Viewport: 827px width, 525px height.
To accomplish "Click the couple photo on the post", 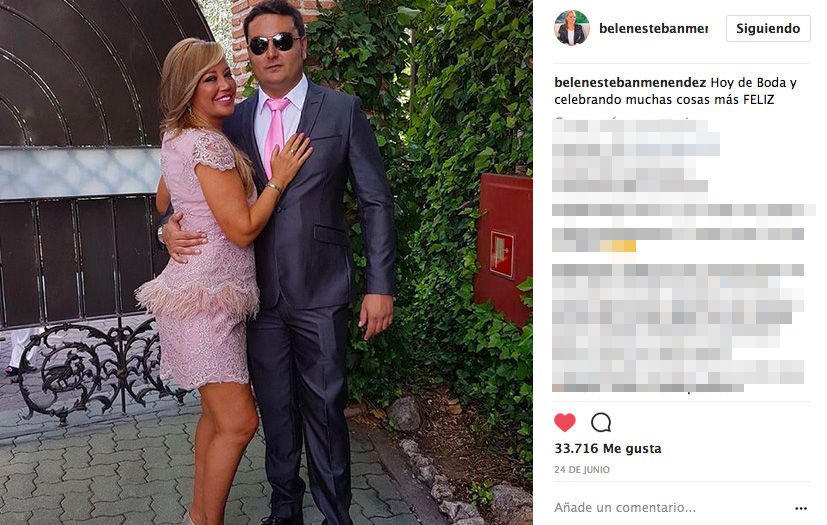I will coord(266,262).
